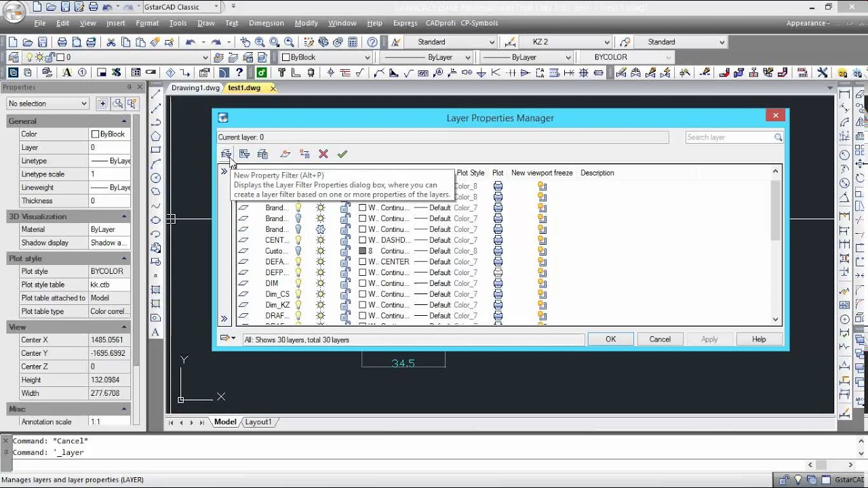
Task: Click the green CADprofi icon in third toolbar
Action: tap(262, 73)
